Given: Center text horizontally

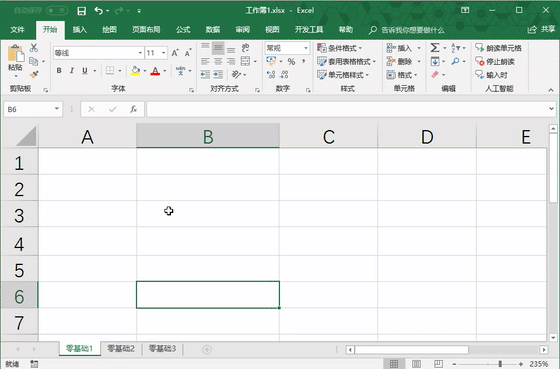Looking at the screenshot, I should (x=218, y=61).
